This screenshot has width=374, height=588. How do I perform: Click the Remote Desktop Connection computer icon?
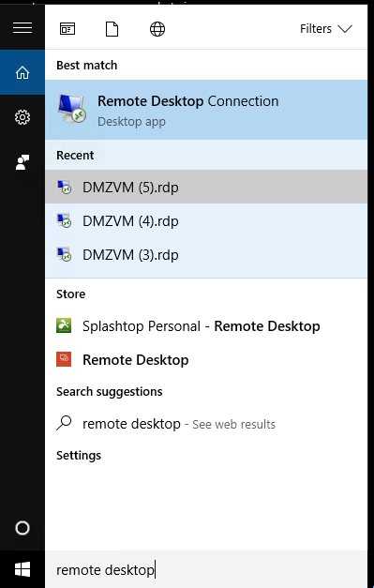click(72, 109)
